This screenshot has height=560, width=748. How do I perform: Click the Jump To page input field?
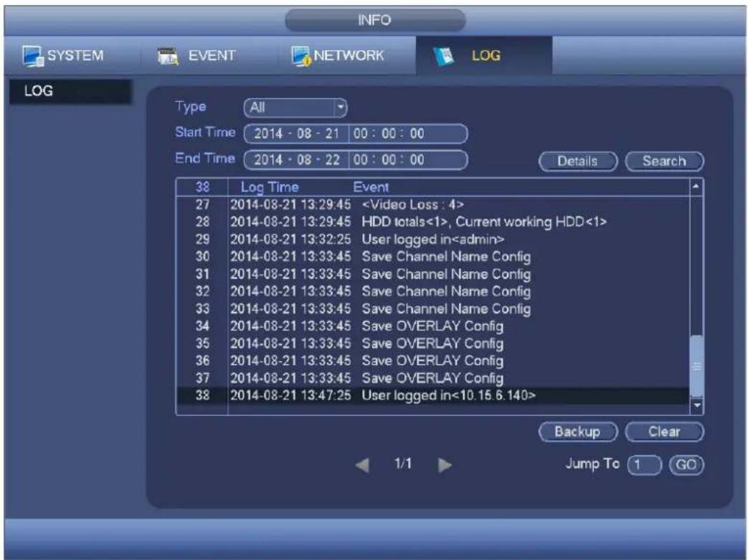click(644, 465)
